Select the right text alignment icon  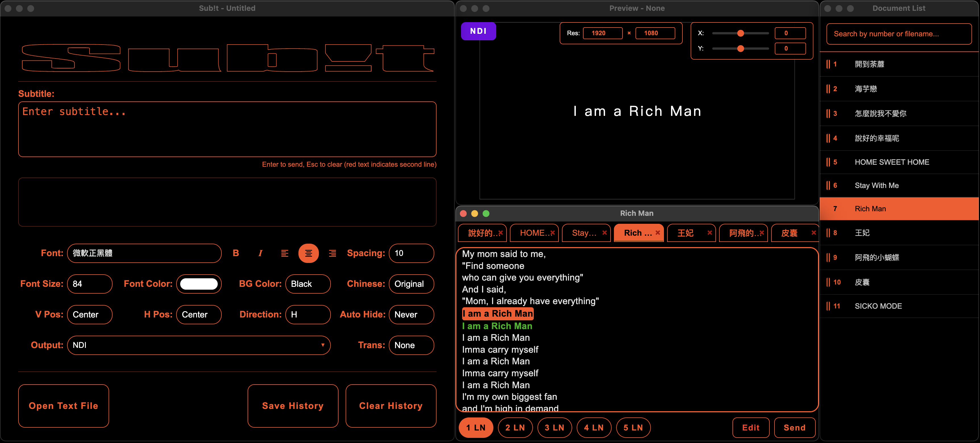click(333, 253)
